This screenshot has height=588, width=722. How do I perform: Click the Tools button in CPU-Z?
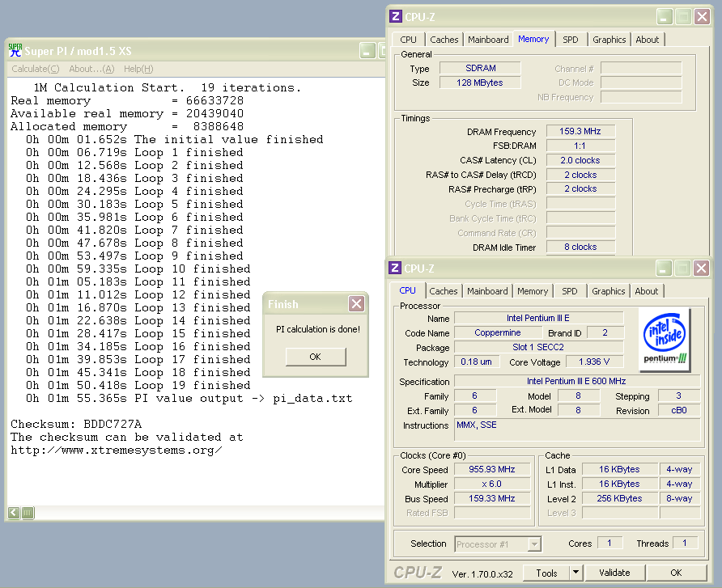coord(546,573)
